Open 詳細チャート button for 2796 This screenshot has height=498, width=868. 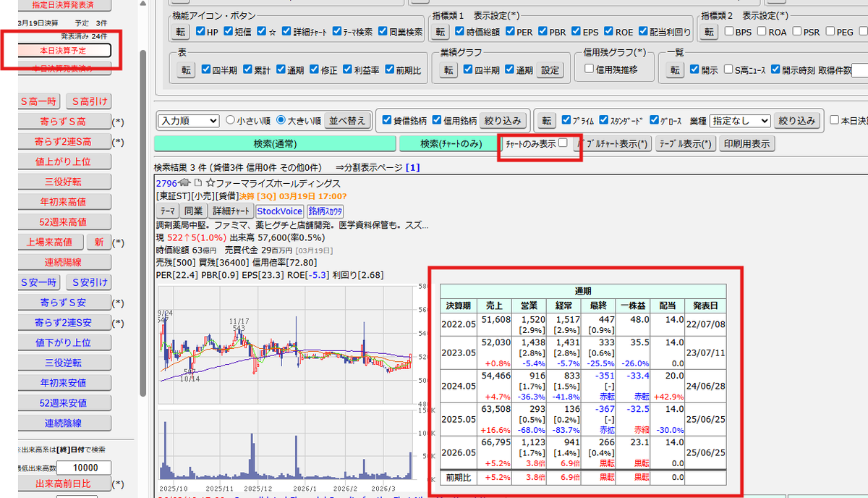pos(231,211)
